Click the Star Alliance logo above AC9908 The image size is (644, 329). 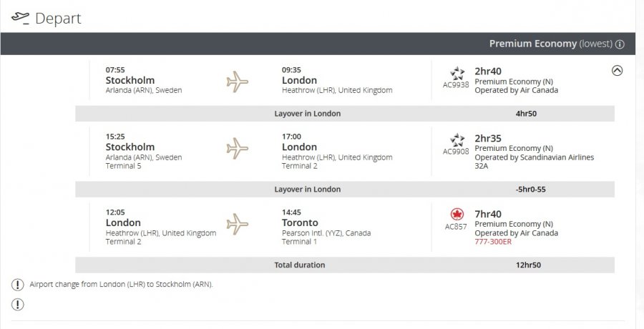coord(457,139)
